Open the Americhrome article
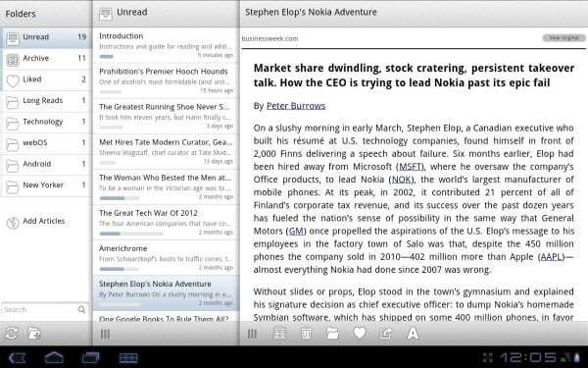Screen dimensions: 588x368 click(166, 257)
